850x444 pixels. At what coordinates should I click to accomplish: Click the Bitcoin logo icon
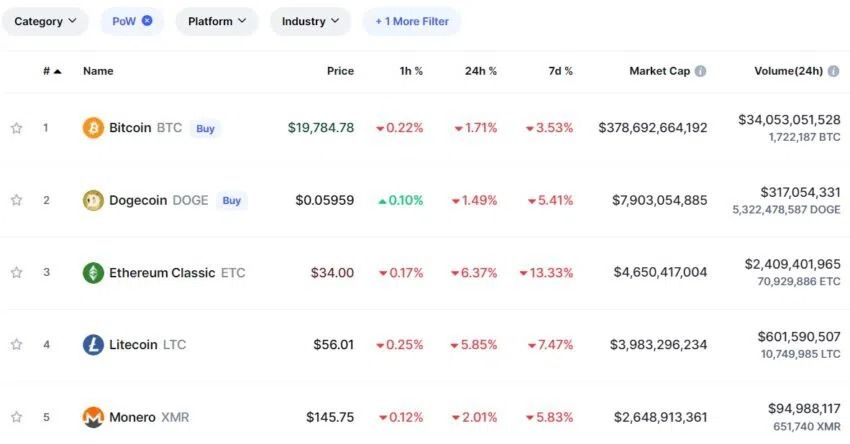[x=93, y=128]
